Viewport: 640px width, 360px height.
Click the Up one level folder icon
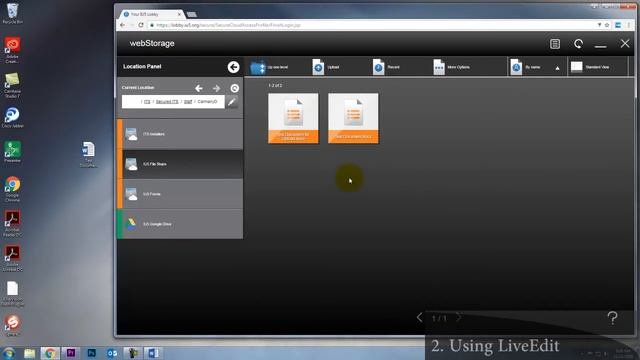pos(258,67)
